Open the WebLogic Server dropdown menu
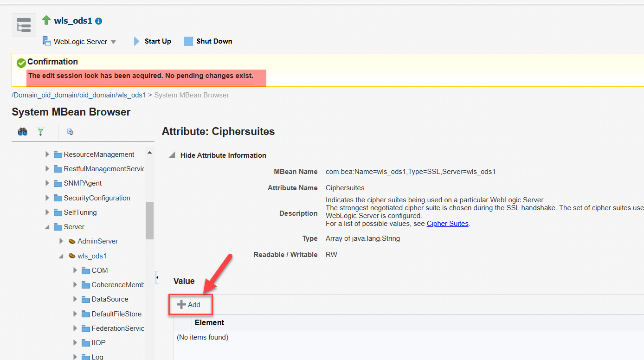Viewport: 644px width, 360px height. tap(113, 42)
